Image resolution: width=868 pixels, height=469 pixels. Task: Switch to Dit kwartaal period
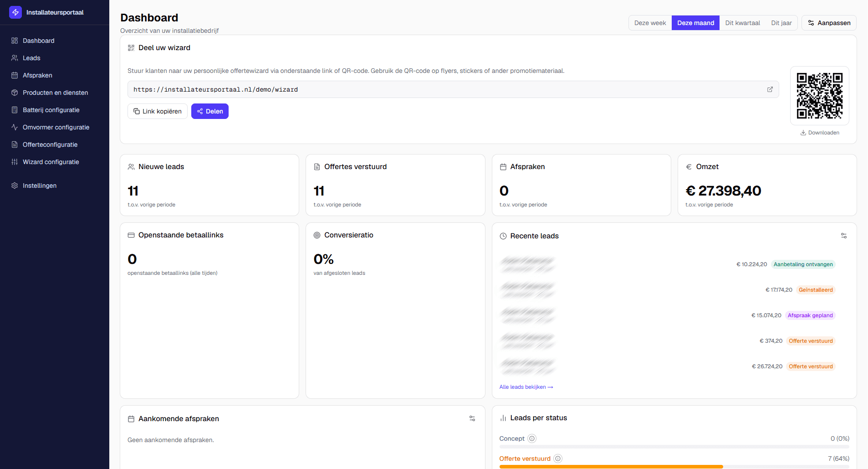[x=742, y=23]
